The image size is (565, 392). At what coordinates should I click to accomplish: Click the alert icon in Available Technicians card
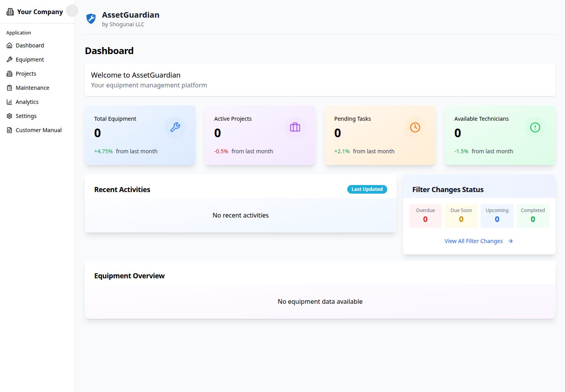click(535, 127)
